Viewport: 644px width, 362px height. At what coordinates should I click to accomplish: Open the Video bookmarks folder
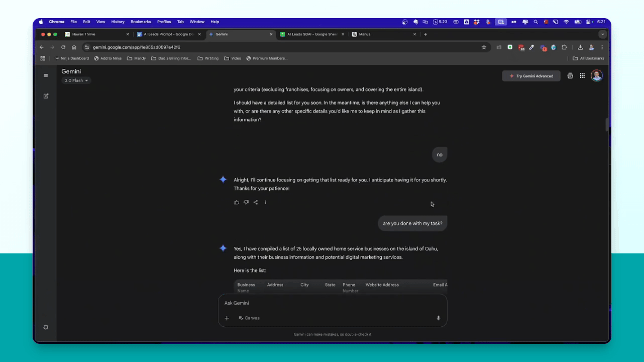click(233, 58)
